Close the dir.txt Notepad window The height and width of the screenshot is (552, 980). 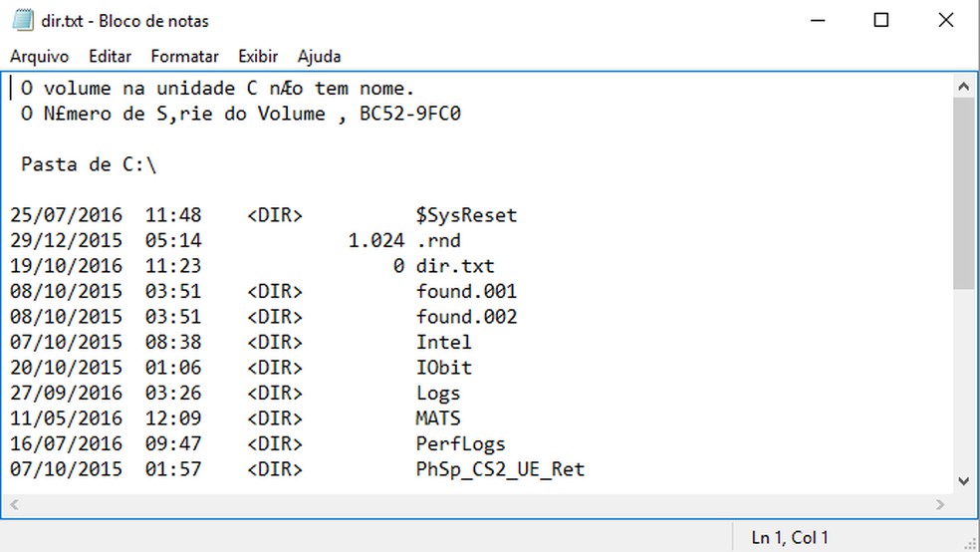[x=945, y=20]
